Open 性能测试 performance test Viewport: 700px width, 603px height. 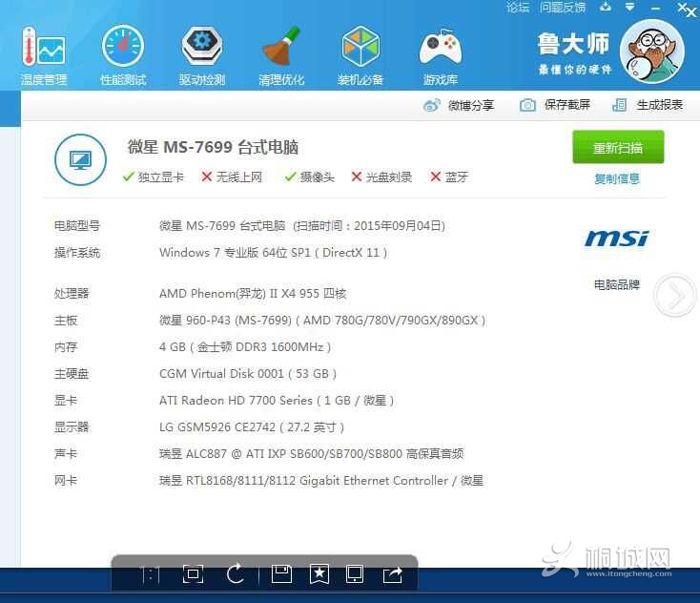point(123,56)
